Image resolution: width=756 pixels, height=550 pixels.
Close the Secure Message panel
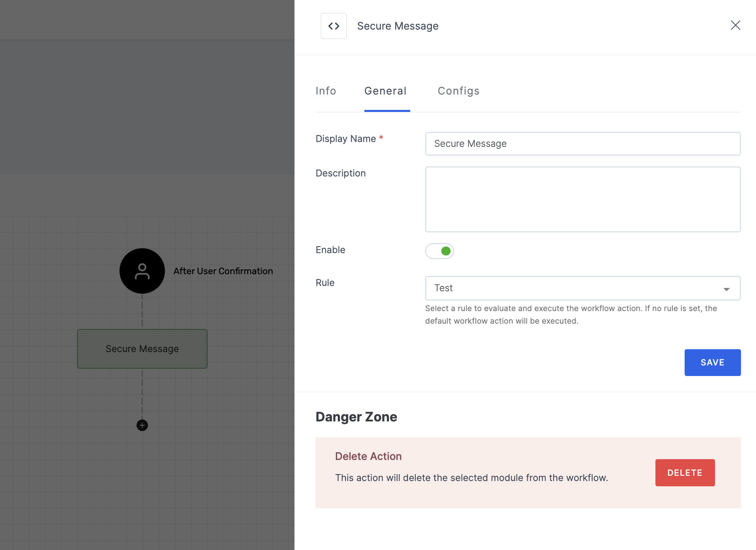(735, 25)
